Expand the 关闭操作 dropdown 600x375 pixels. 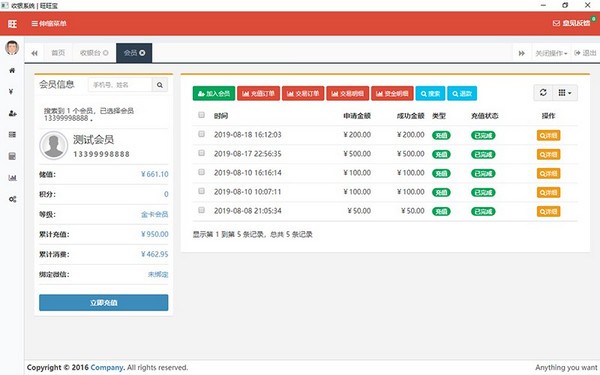pos(551,53)
